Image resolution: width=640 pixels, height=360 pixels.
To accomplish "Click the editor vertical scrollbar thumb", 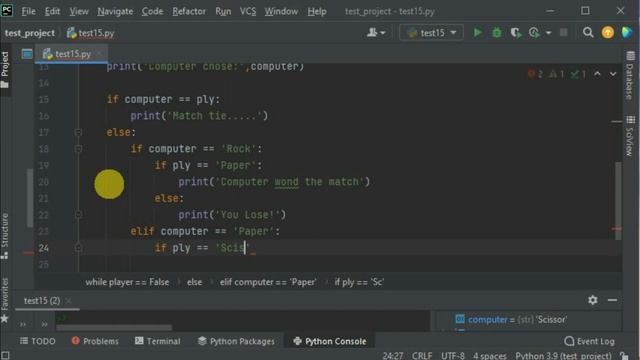I will 618,201.
